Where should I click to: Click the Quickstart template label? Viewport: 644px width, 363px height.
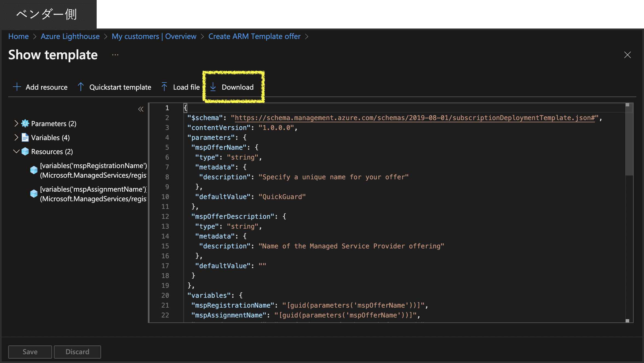[x=120, y=87]
